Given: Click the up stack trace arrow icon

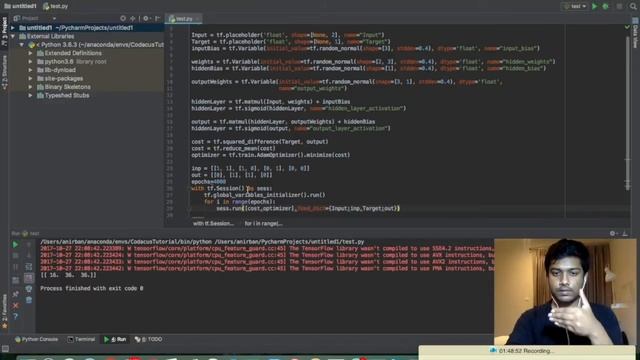Looking at the screenshot, I should (29, 244).
